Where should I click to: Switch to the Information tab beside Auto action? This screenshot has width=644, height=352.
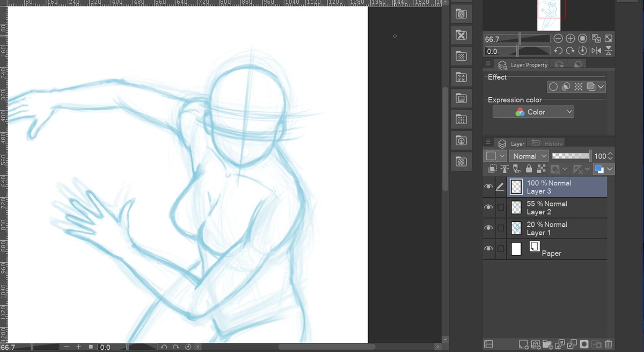577,64
